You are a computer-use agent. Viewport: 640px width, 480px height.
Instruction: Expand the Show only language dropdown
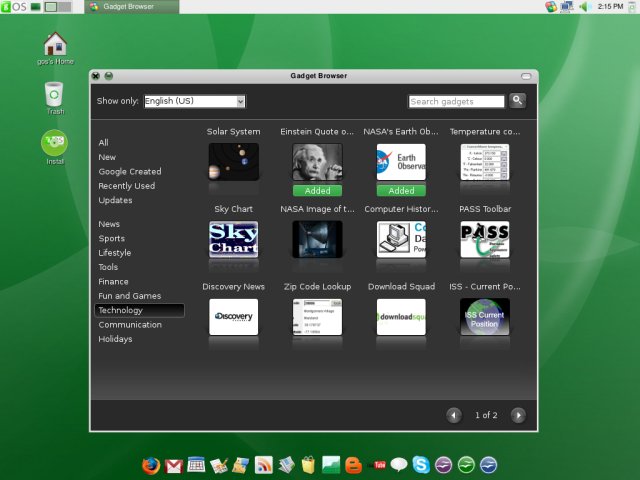240,101
